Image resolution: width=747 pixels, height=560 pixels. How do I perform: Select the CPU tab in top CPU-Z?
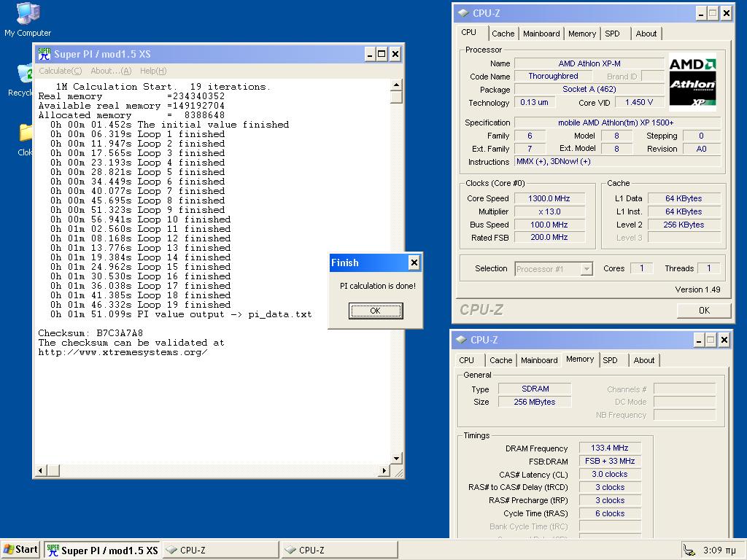[x=469, y=32]
